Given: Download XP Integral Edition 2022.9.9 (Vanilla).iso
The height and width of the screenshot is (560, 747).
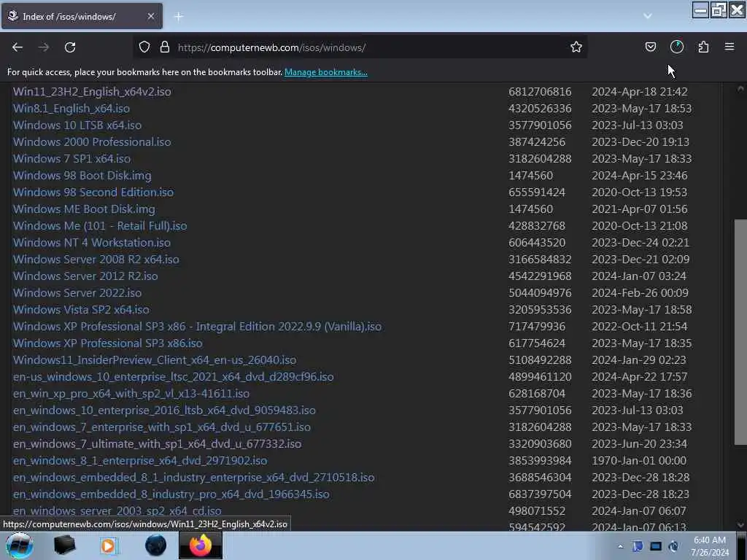Looking at the screenshot, I should (x=197, y=326).
